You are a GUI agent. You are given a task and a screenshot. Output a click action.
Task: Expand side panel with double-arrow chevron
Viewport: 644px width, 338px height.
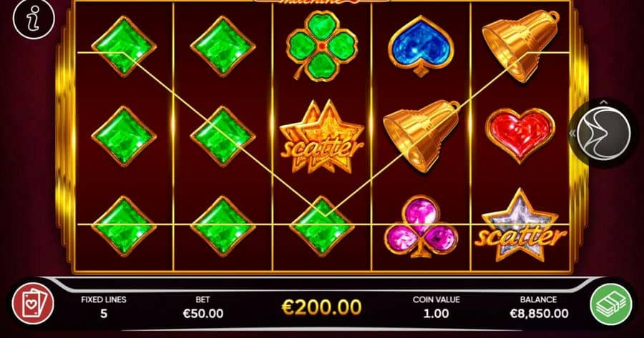tap(572, 133)
